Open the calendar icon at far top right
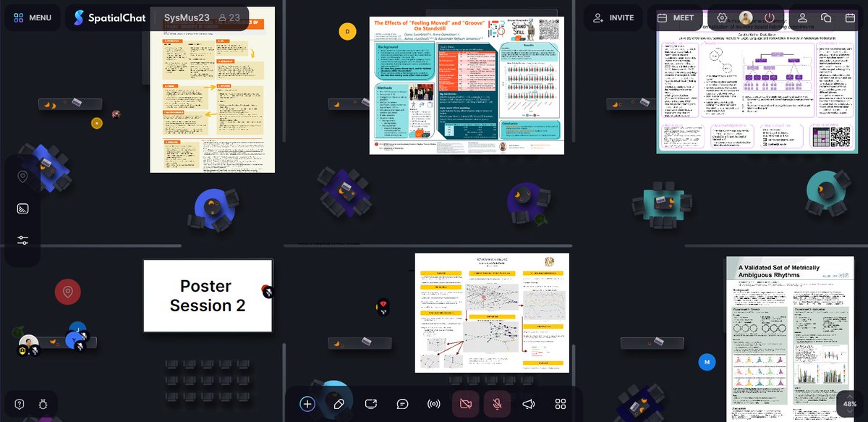 (x=850, y=17)
